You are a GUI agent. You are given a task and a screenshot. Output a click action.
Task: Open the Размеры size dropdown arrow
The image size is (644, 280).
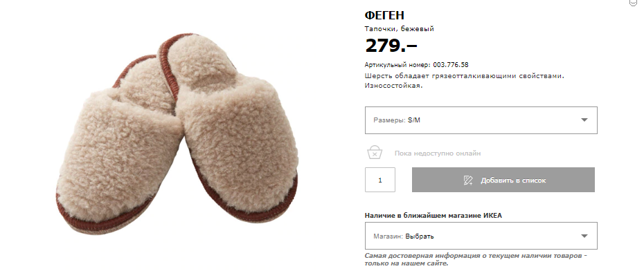(x=584, y=120)
